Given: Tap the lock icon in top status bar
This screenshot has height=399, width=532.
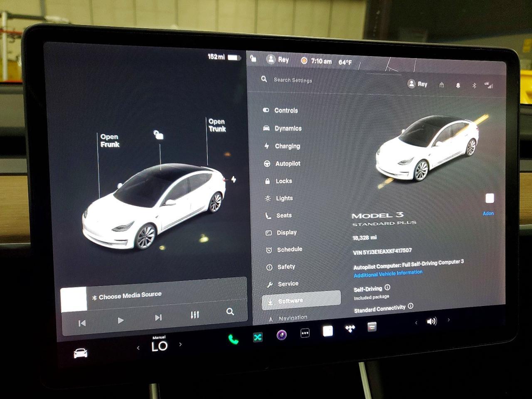Looking at the screenshot, I should (253, 59).
